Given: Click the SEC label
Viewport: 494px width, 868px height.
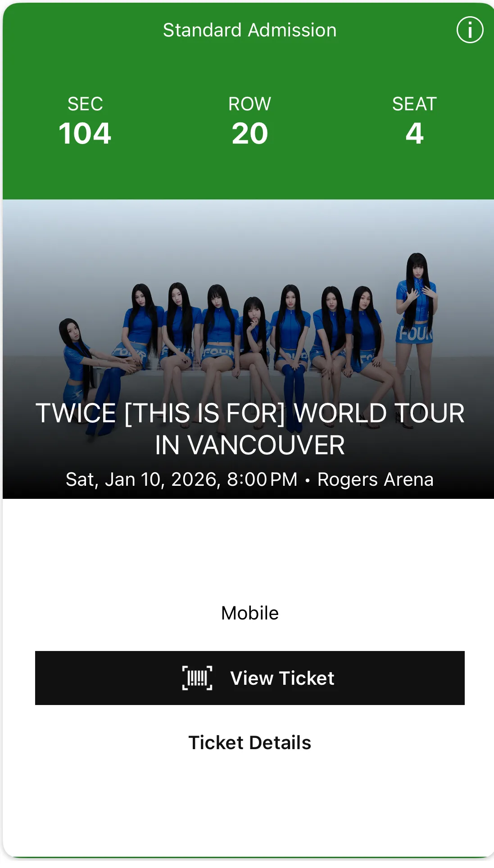Looking at the screenshot, I should point(85,104).
